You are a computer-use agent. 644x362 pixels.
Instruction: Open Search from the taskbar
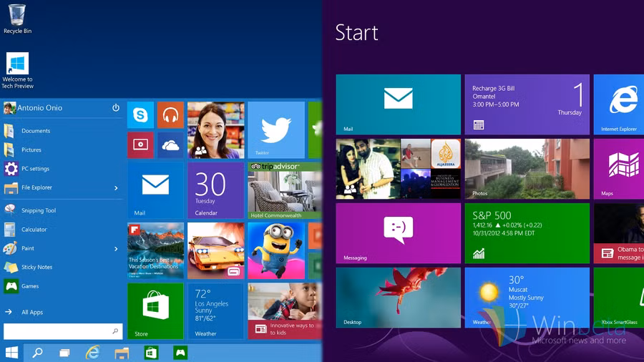(37, 353)
